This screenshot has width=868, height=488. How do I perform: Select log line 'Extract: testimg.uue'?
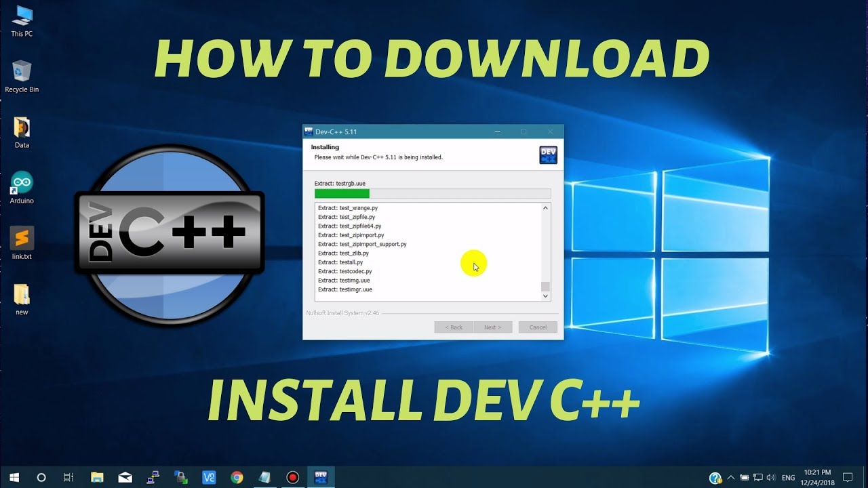[344, 280]
